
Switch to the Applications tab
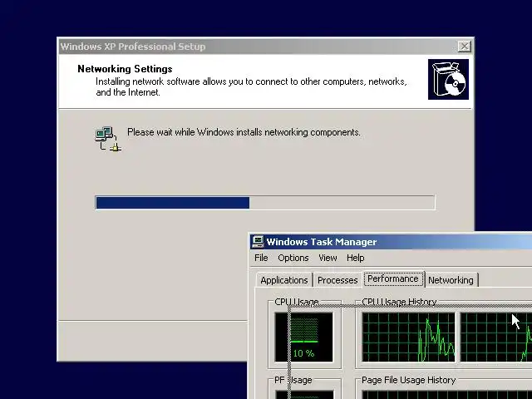click(x=284, y=280)
